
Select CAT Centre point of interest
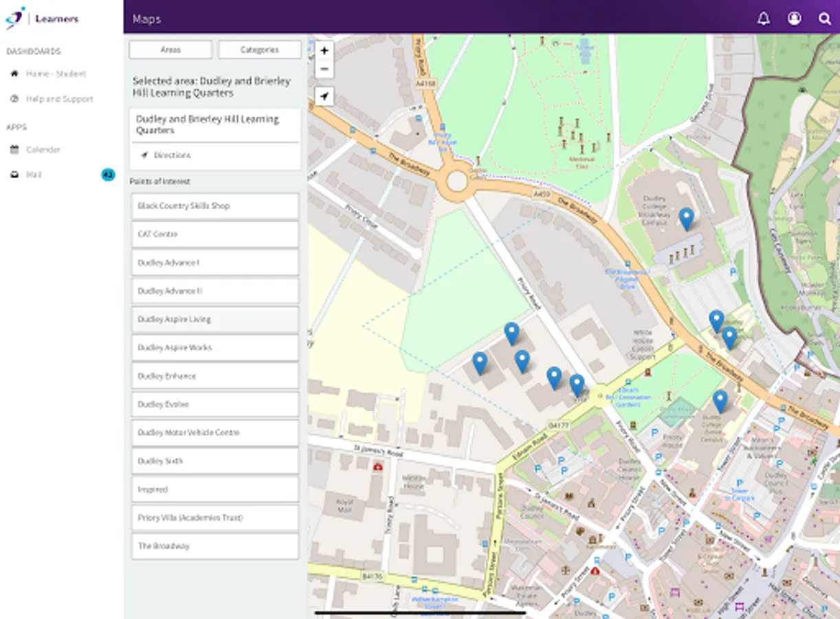click(215, 234)
